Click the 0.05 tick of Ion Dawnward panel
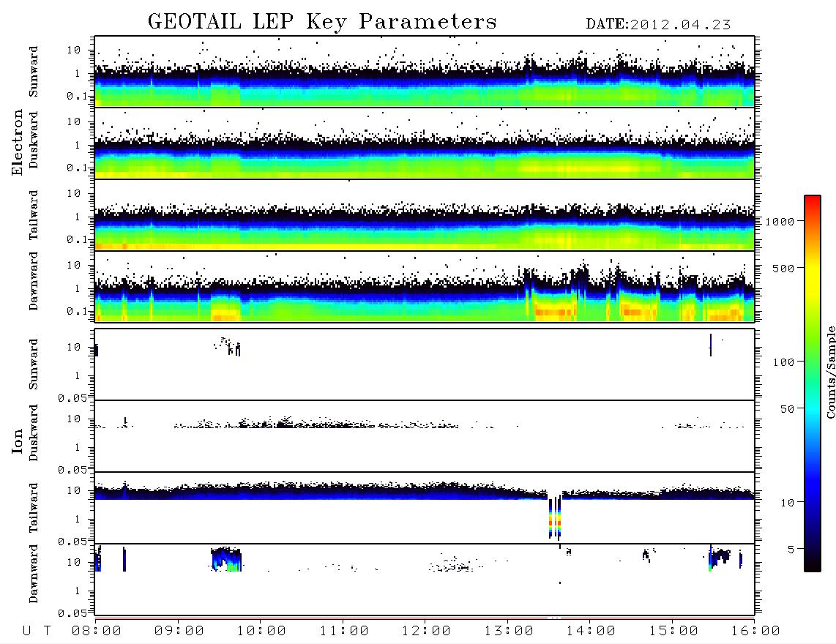Screen dimensions: 836x644 tap(72, 613)
